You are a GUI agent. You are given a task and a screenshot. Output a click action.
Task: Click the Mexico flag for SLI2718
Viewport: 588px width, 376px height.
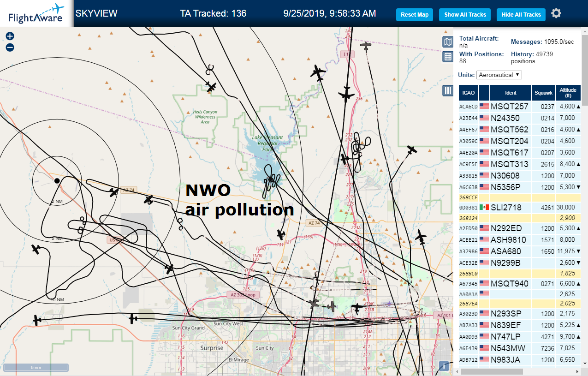(484, 208)
